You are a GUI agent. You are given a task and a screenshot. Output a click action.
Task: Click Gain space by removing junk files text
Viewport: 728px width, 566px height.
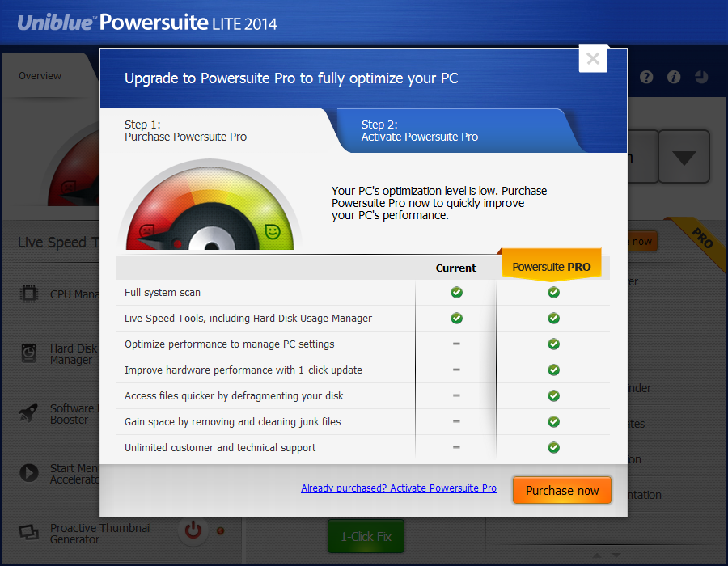tap(233, 422)
